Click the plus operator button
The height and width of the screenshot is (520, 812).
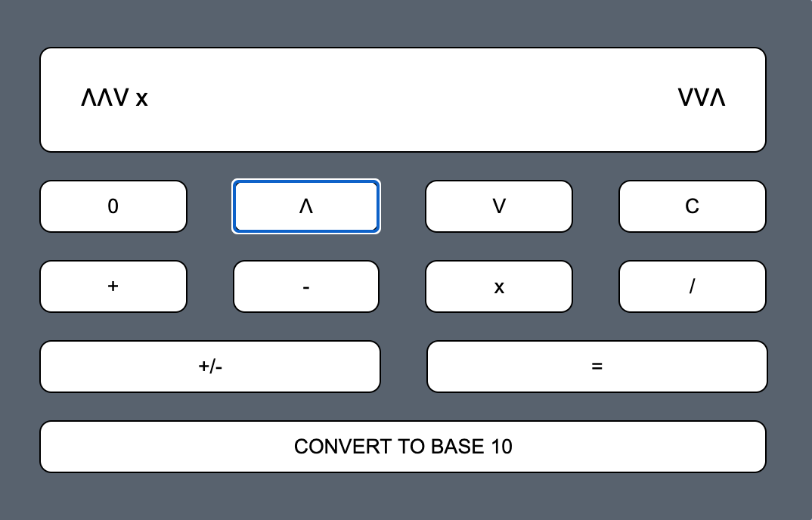point(113,286)
